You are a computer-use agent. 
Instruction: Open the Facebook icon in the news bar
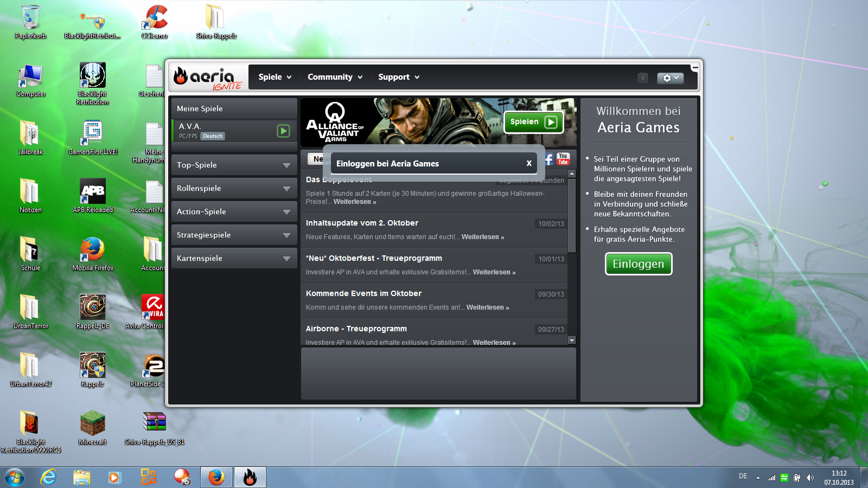[x=549, y=159]
